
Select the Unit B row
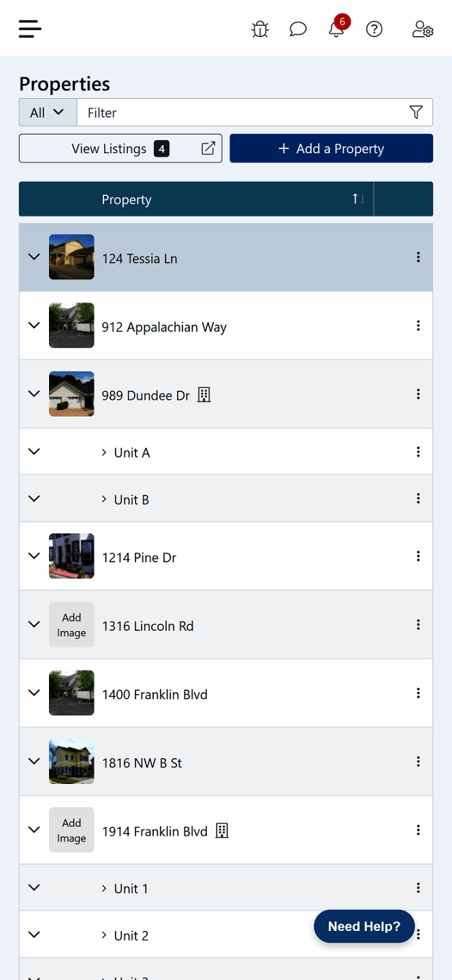131,500
